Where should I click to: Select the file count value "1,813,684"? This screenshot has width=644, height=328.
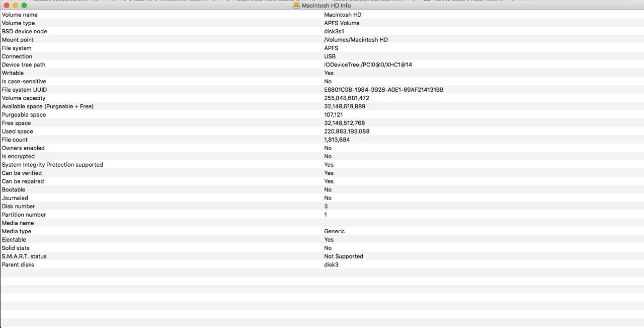pos(337,140)
